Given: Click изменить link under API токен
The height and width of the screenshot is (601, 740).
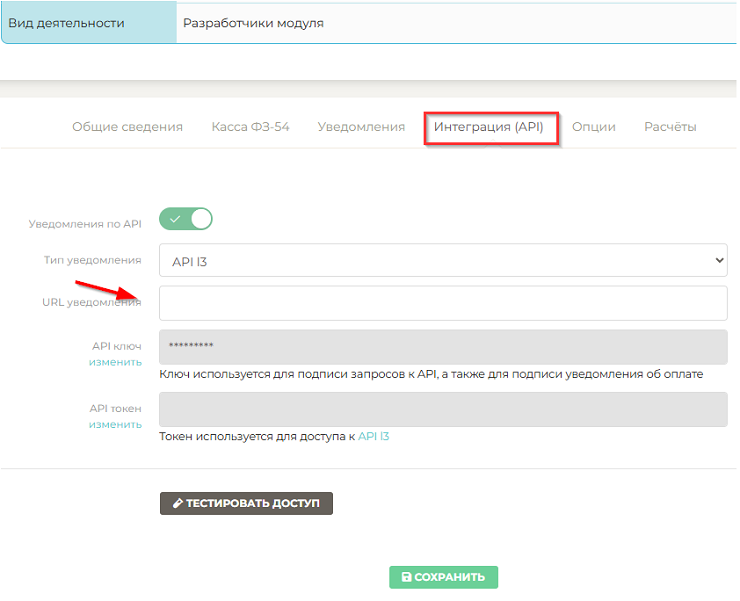Looking at the screenshot, I should [115, 424].
